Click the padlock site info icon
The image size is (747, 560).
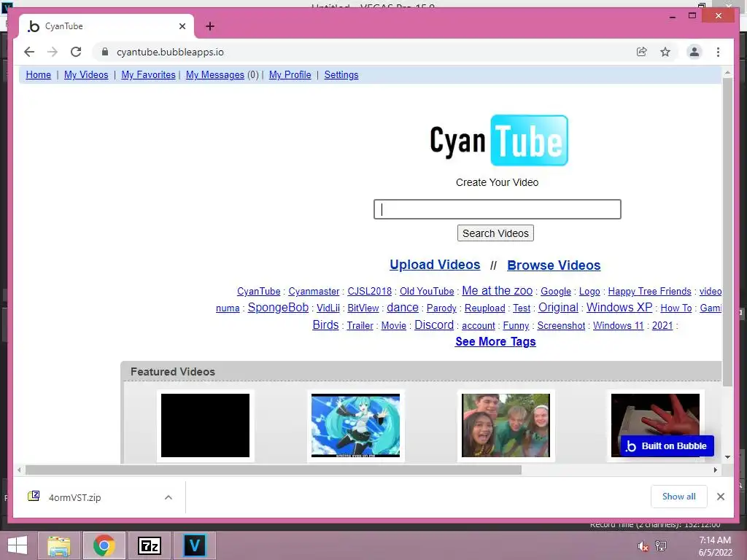click(105, 52)
